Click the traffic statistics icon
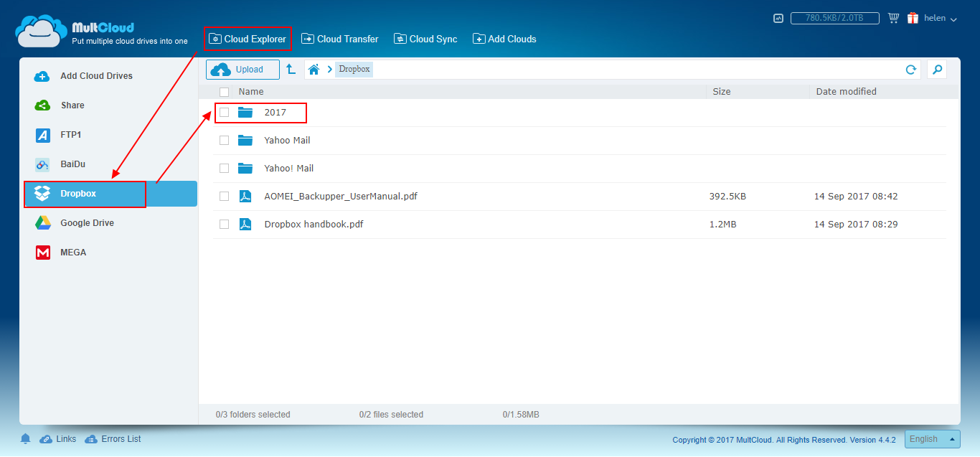Viewport: 980px width, 457px height. point(778,18)
